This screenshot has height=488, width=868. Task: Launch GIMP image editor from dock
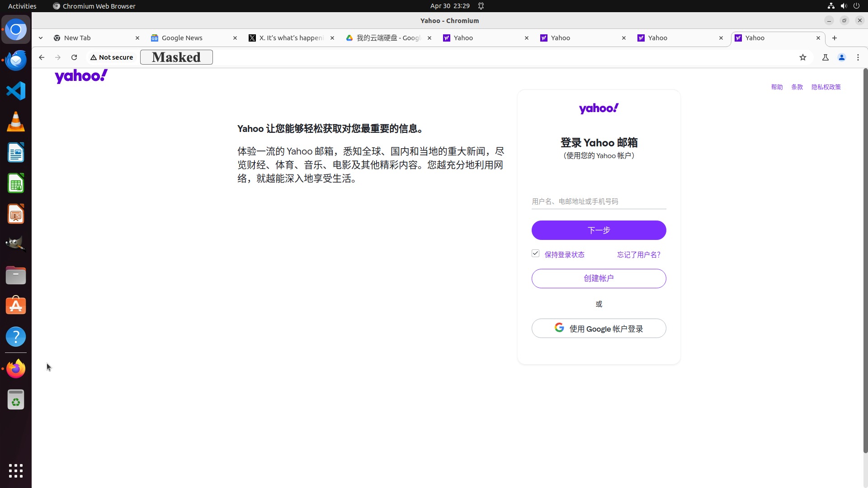coord(16,244)
